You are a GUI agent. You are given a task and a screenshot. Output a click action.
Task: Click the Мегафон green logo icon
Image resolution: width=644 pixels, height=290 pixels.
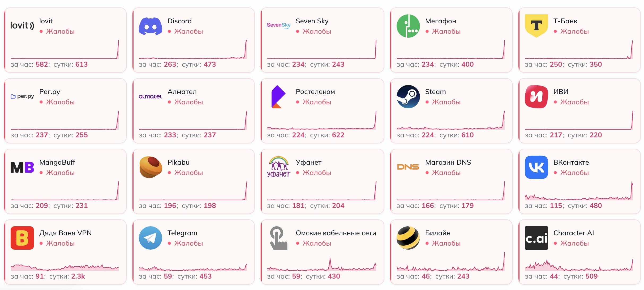click(x=408, y=26)
